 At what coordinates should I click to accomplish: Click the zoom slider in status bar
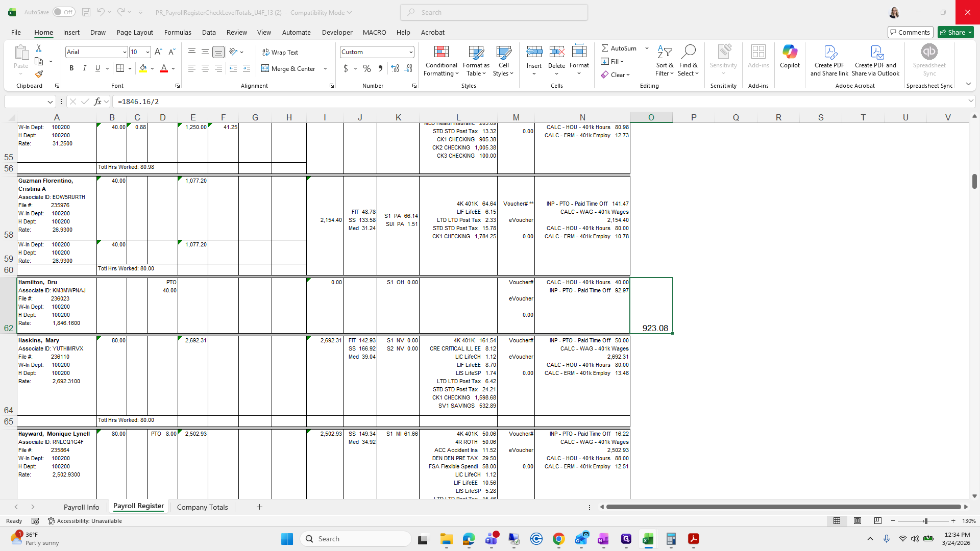tap(925, 521)
